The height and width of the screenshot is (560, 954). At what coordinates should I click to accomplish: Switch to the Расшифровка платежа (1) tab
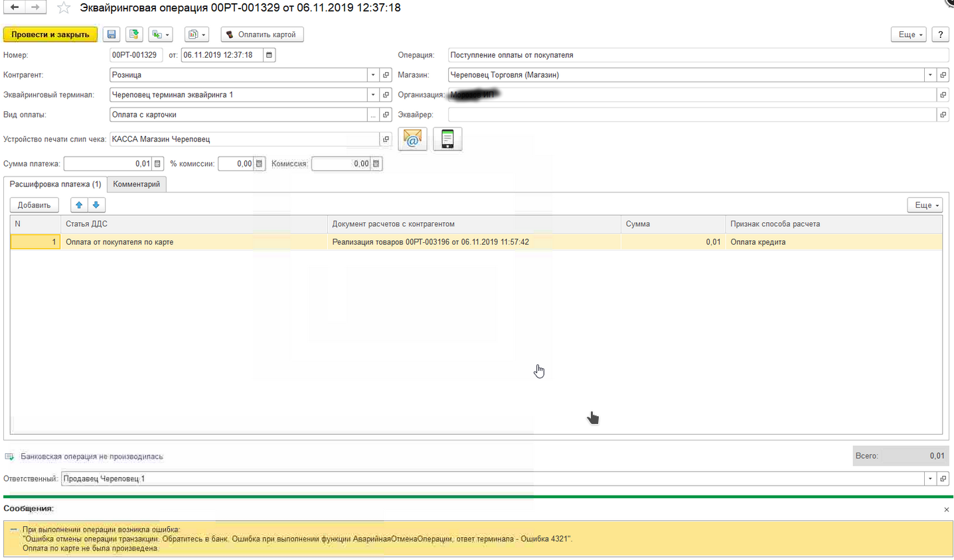(55, 184)
